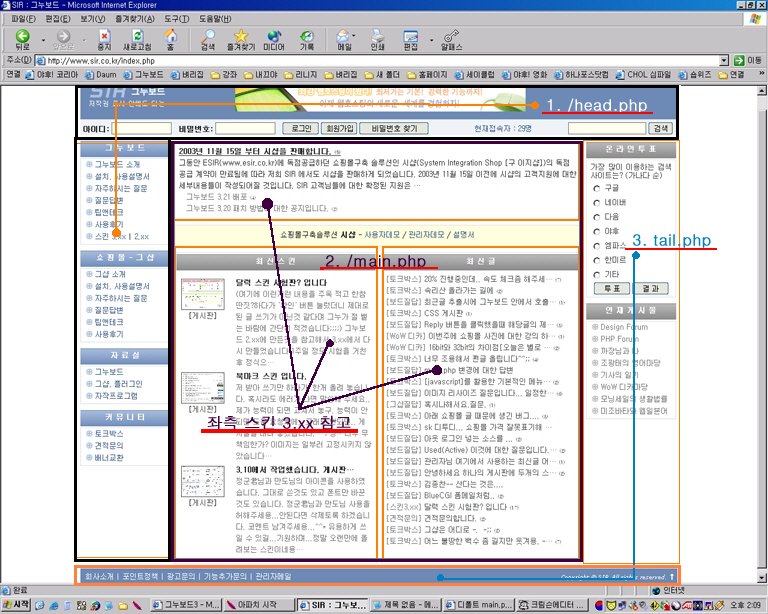Open the Search (검색) toolbar icon
This screenshot has height=614, width=768.
coord(208,38)
